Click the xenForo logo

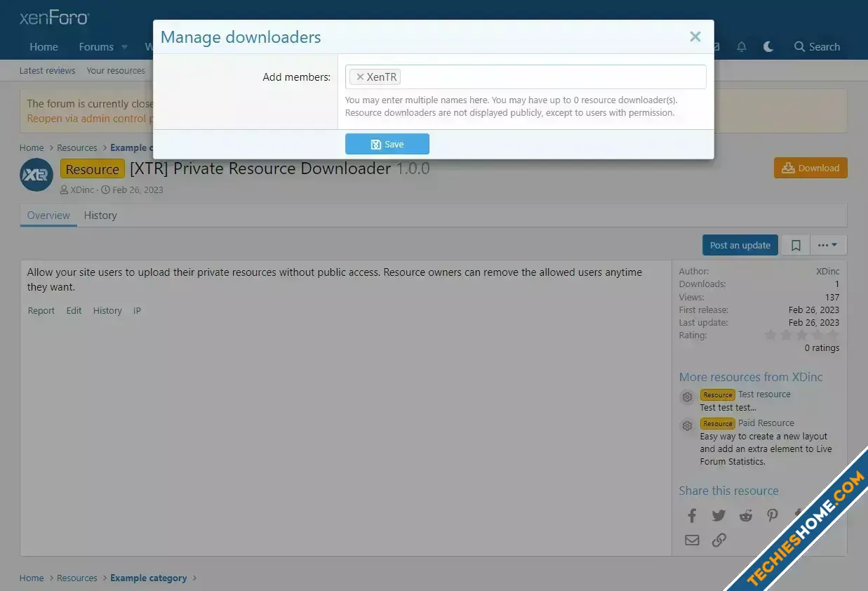click(54, 18)
